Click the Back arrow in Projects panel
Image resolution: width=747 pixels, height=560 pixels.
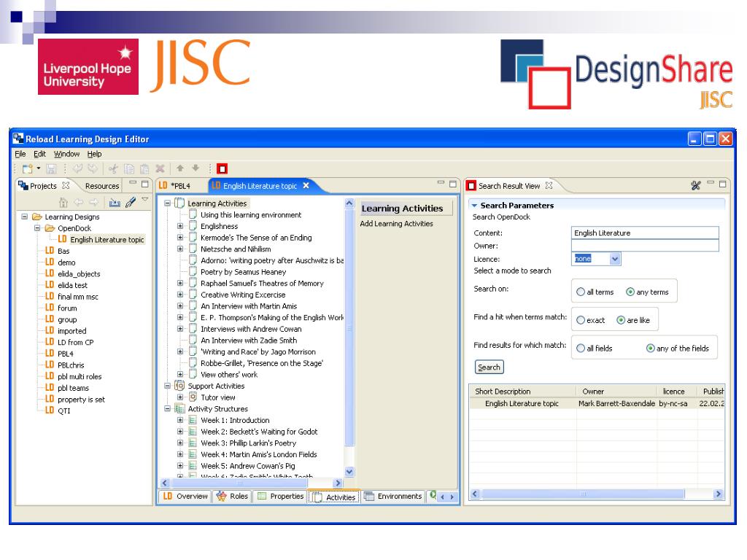click(79, 203)
